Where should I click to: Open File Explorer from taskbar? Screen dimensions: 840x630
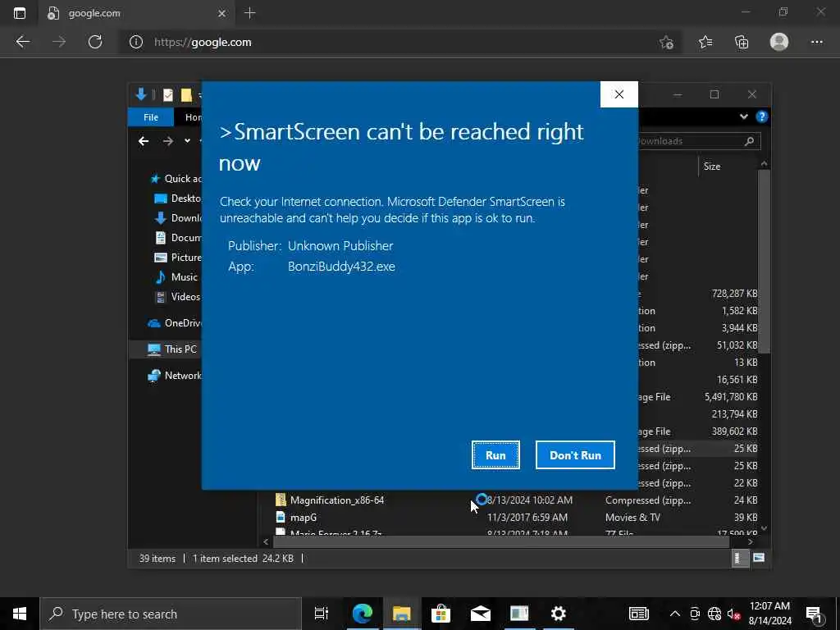coord(401,614)
